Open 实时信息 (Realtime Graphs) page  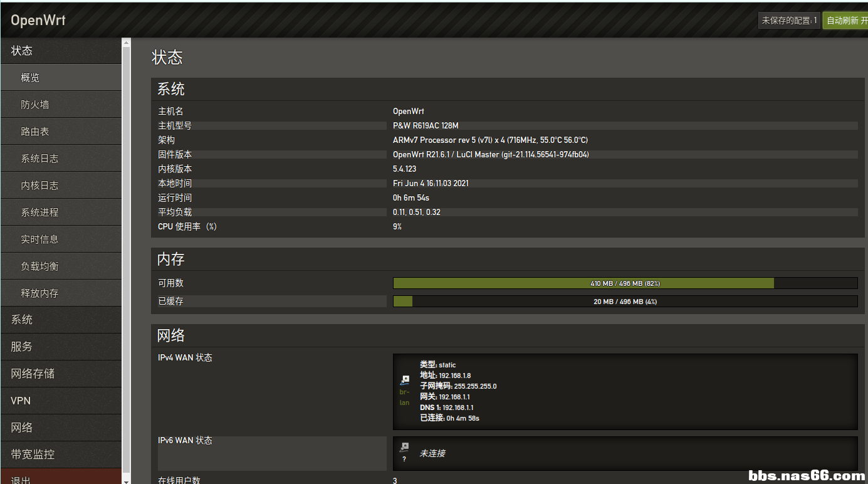tap(61, 239)
